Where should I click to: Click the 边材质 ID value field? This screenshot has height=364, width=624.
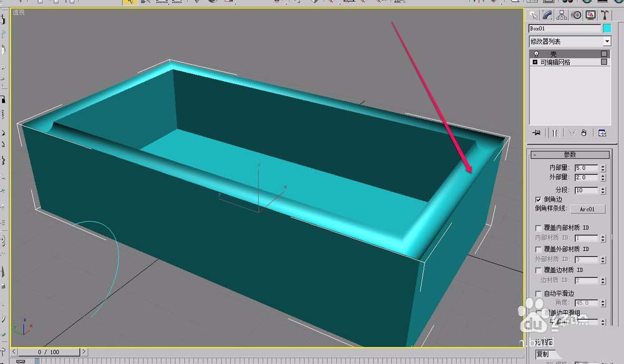pyautogui.click(x=586, y=280)
